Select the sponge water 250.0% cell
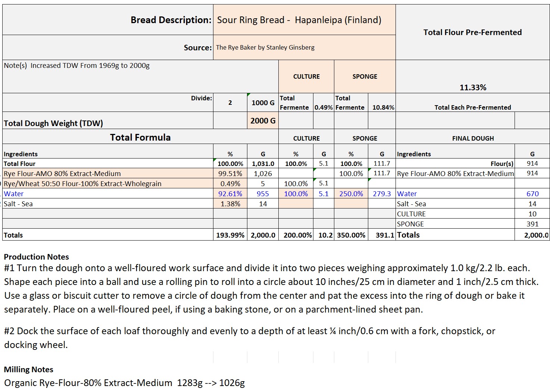Screen dimensions: 550x392 click(x=351, y=194)
